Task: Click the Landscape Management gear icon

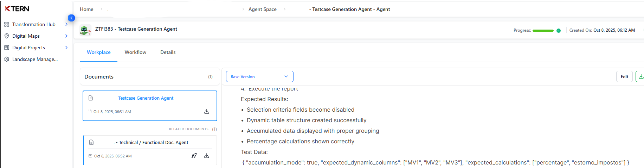Action: pos(7,59)
